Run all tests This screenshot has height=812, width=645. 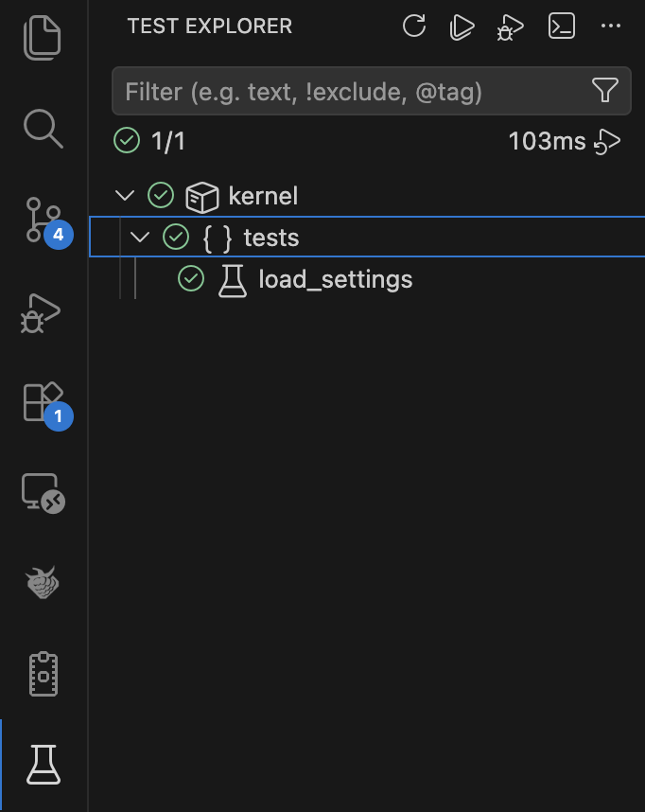462,26
